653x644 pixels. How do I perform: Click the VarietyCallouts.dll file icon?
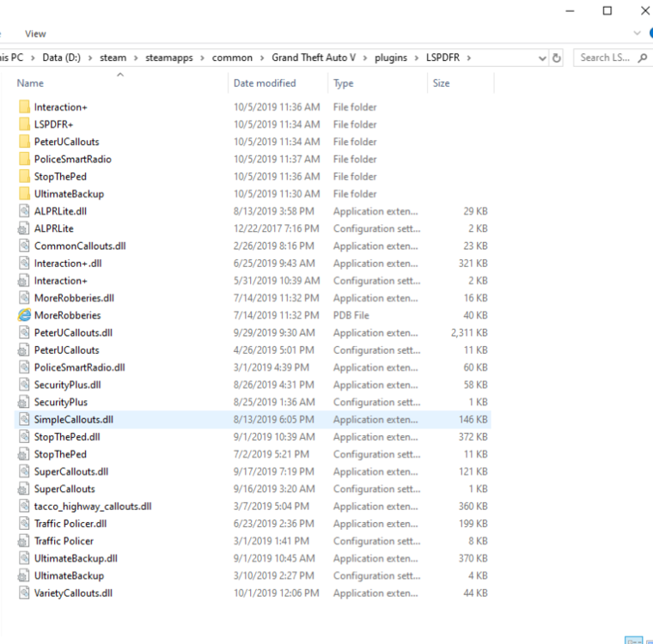[x=24, y=592]
